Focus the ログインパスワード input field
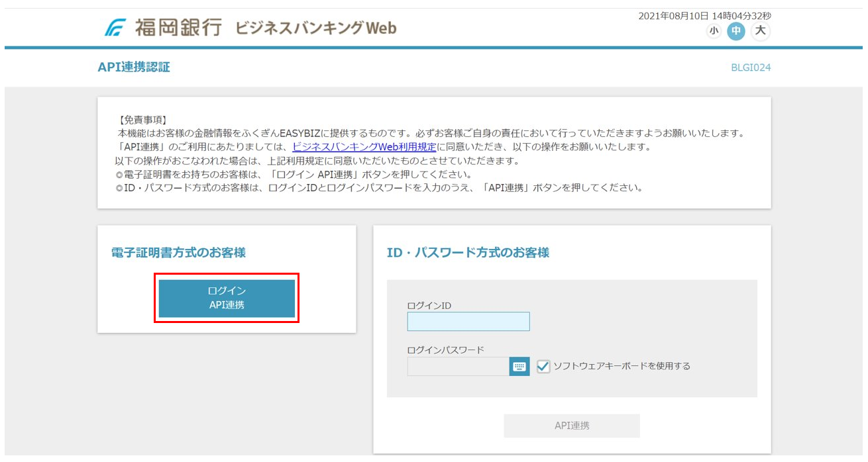Viewport: 868px width, 462px height. (x=458, y=367)
